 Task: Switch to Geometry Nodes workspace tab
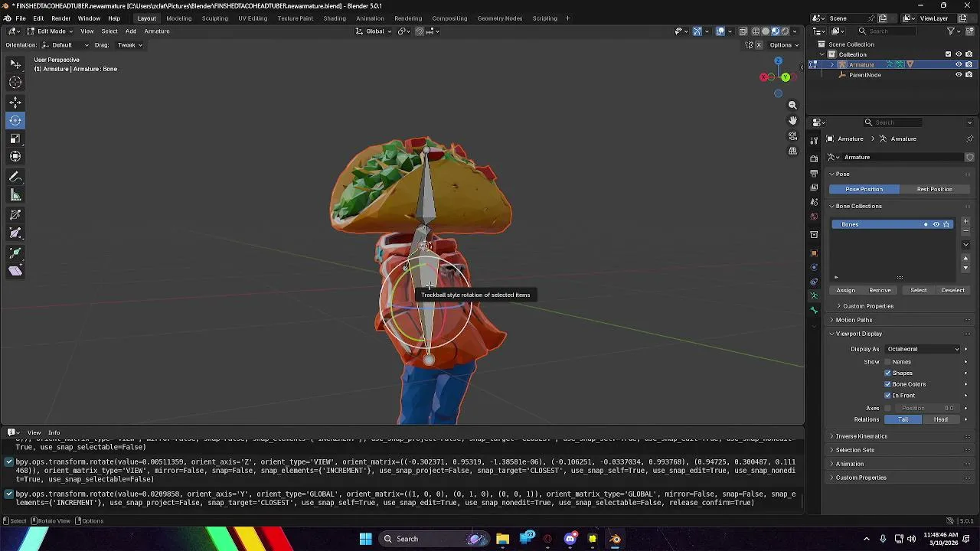tap(500, 18)
